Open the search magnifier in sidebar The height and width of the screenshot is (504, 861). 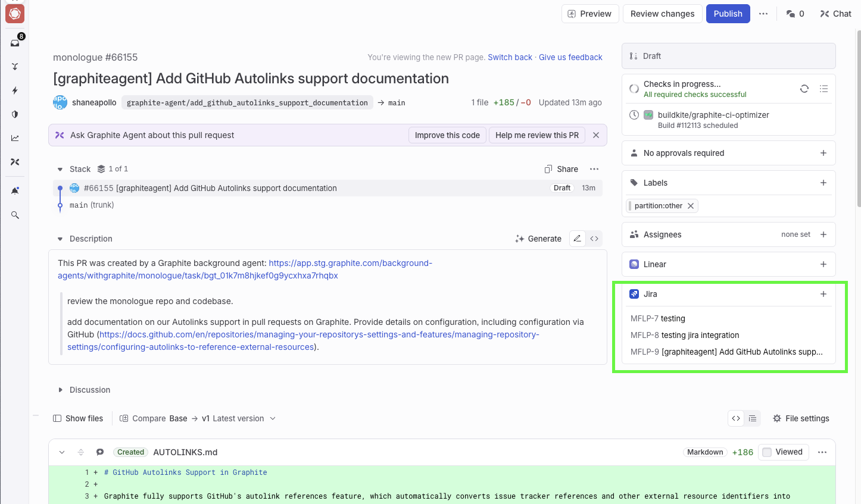(x=15, y=215)
